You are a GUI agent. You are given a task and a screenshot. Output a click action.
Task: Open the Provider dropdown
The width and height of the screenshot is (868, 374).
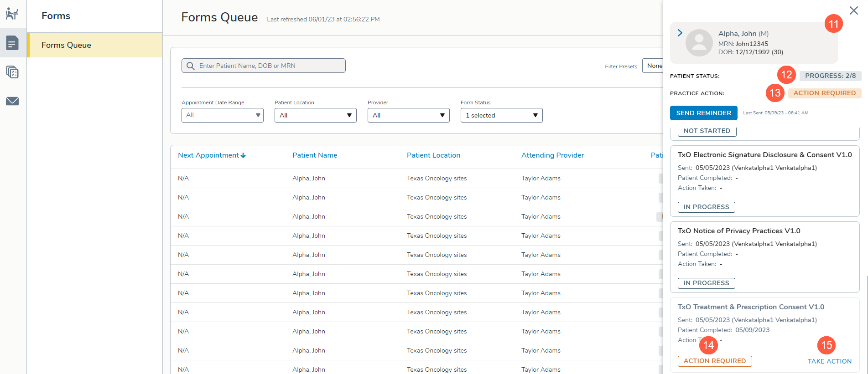click(409, 115)
